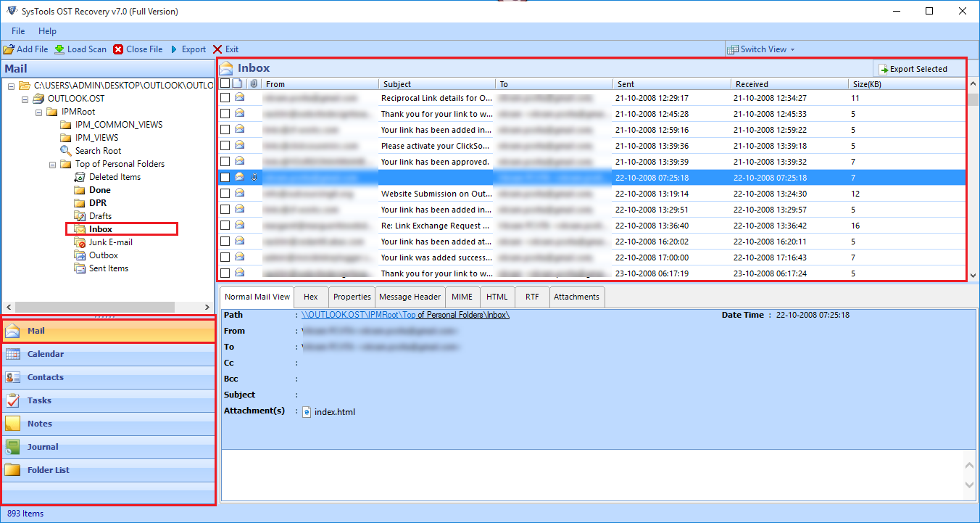
Task: Click the Notes yellow icon
Action: (x=12, y=424)
